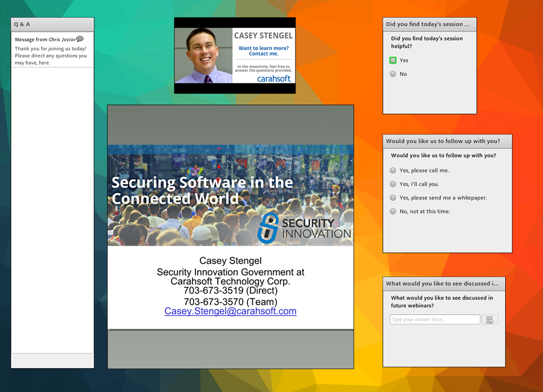The width and height of the screenshot is (543, 392).
Task: Click the carahsoft logo in video panel
Action: tap(274, 78)
